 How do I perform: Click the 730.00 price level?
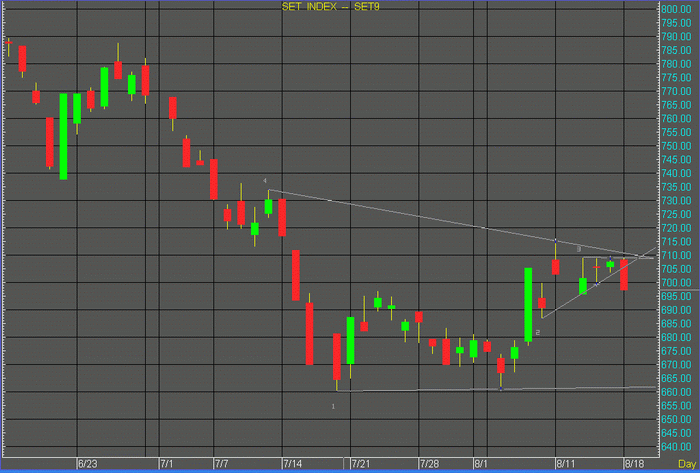click(676, 201)
